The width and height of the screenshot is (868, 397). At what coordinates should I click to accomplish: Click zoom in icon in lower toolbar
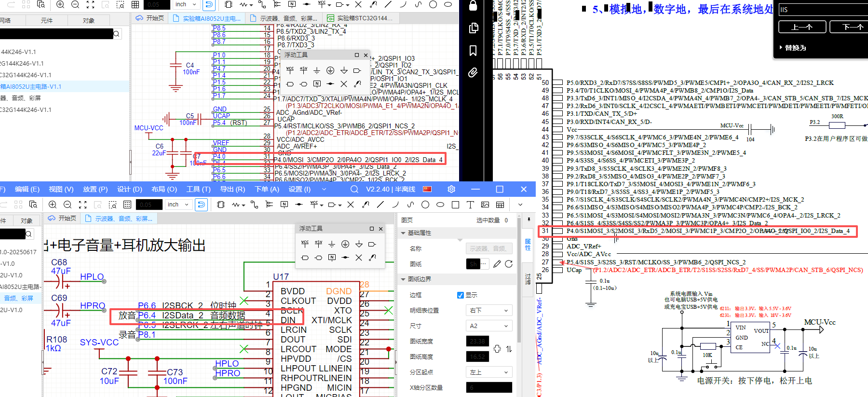(53, 205)
